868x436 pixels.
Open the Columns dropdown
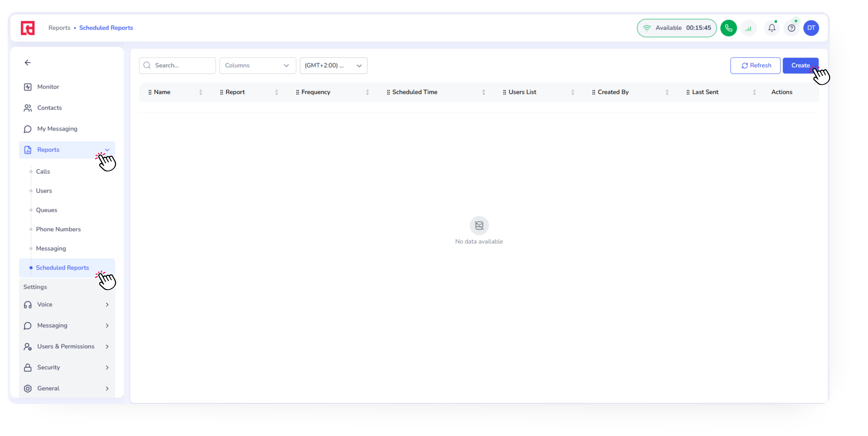coord(258,66)
